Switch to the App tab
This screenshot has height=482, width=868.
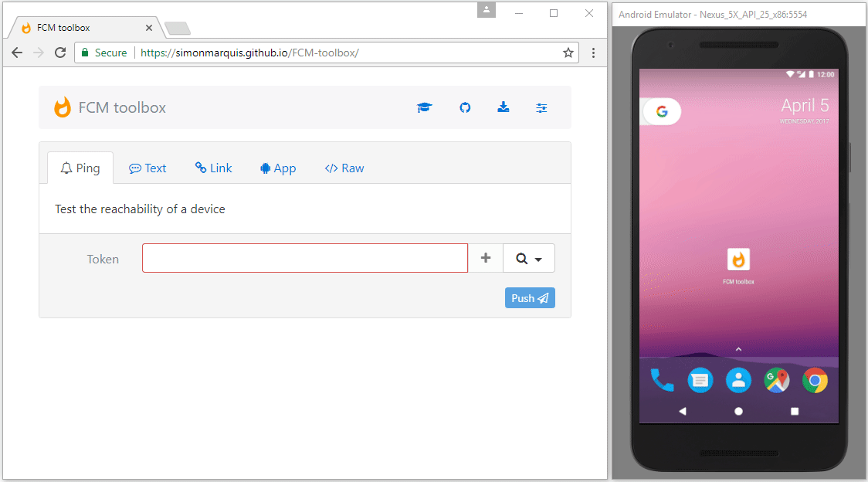click(x=278, y=168)
